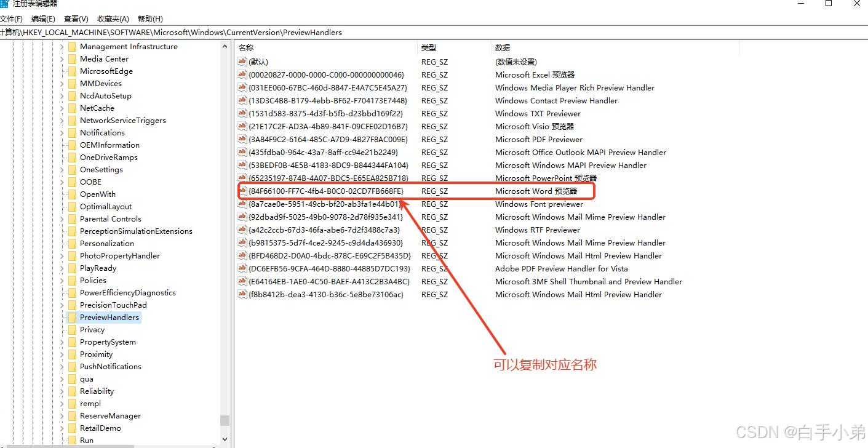Select the PreviewHandlers key in tree
Viewport: 868px width, 448px height.
click(x=109, y=317)
